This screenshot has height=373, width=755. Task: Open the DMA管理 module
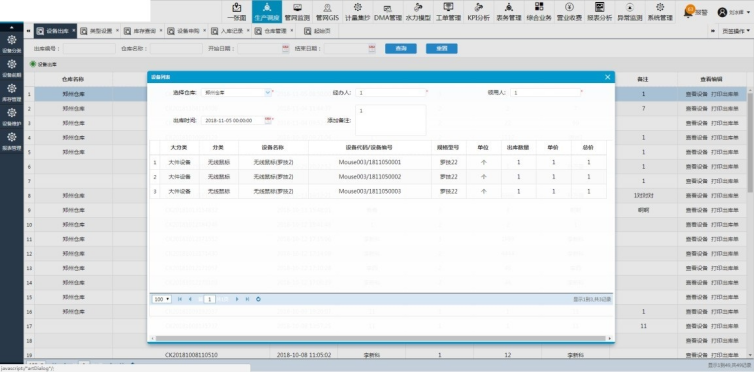[388, 12]
